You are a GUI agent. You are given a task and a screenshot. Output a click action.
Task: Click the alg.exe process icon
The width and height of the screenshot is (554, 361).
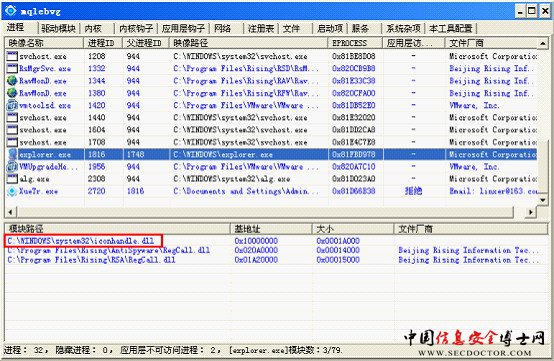point(12,179)
